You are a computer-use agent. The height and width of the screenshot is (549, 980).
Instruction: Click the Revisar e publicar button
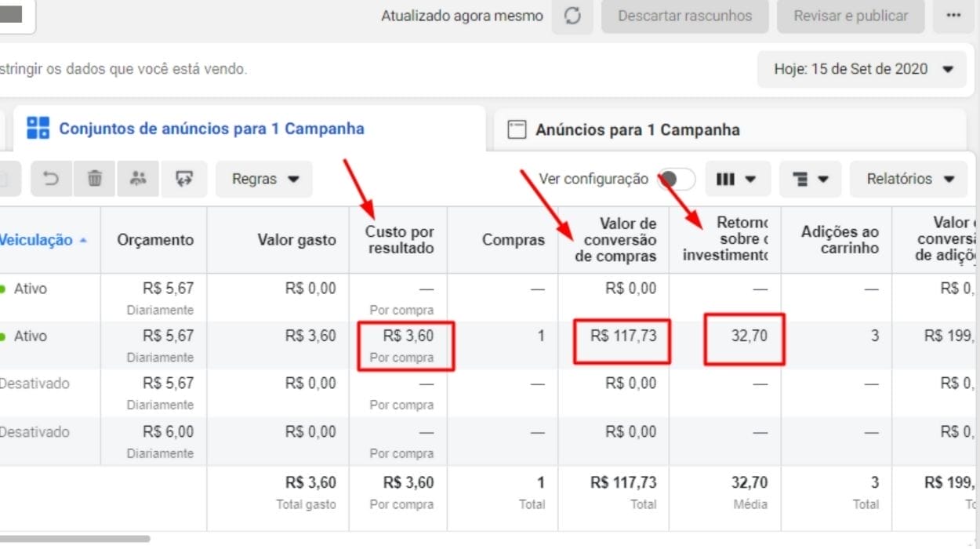coord(851,16)
